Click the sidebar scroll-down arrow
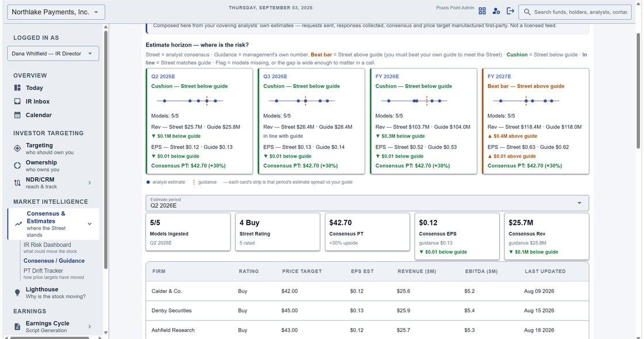644x339 pixels. tap(106, 333)
